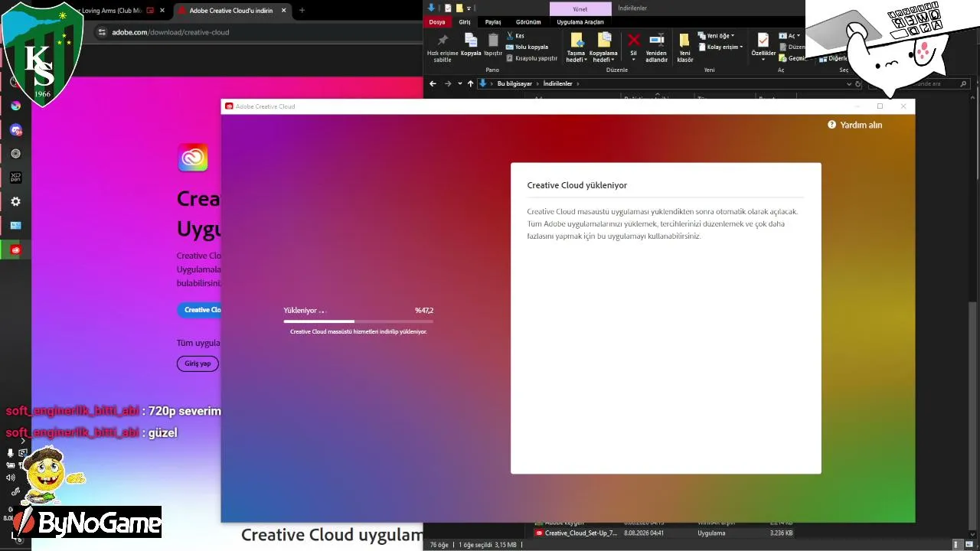Open the Uygulama Araçları ribbon tab
The image size is (980, 551).
tap(580, 22)
